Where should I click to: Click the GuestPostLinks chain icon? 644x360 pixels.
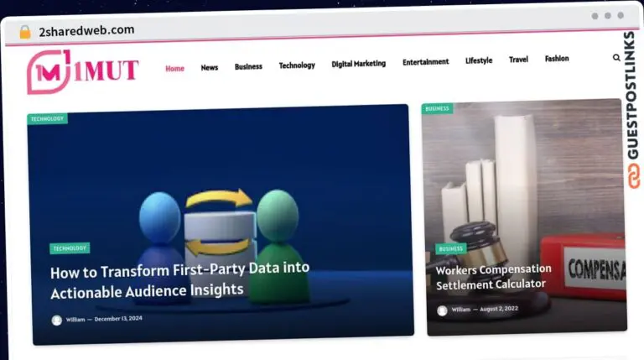pos(631,177)
